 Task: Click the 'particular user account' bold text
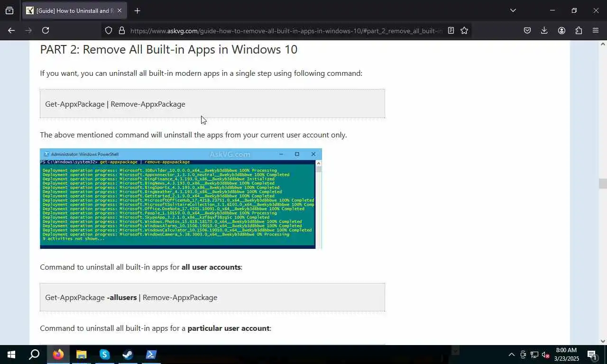228,328
